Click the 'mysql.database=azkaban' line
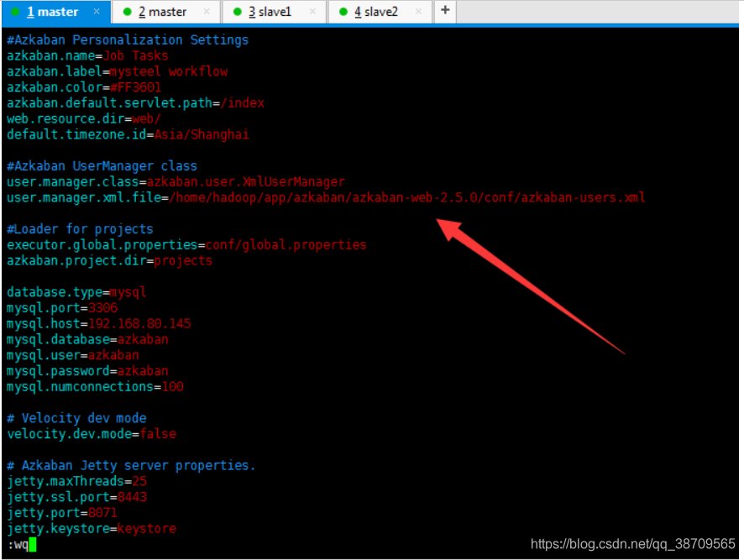 (x=88, y=339)
